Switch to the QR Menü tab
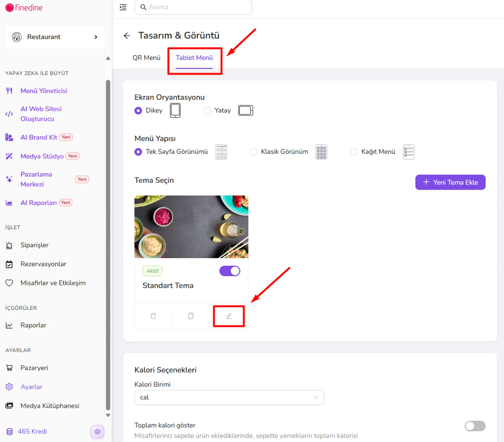The image size is (504, 442). click(x=146, y=58)
